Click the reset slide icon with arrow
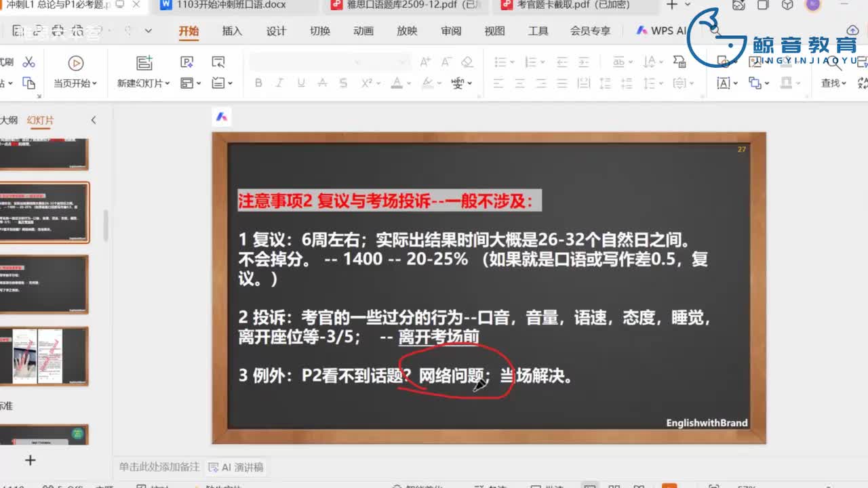 (218, 62)
